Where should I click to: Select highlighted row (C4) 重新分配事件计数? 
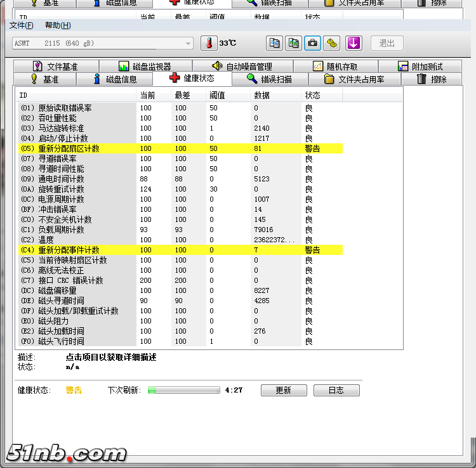click(180, 250)
